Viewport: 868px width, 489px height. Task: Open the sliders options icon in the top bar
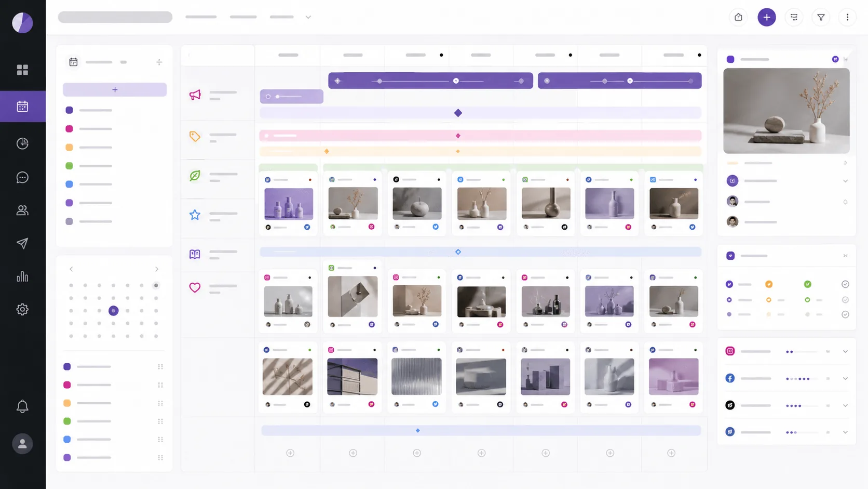point(794,17)
